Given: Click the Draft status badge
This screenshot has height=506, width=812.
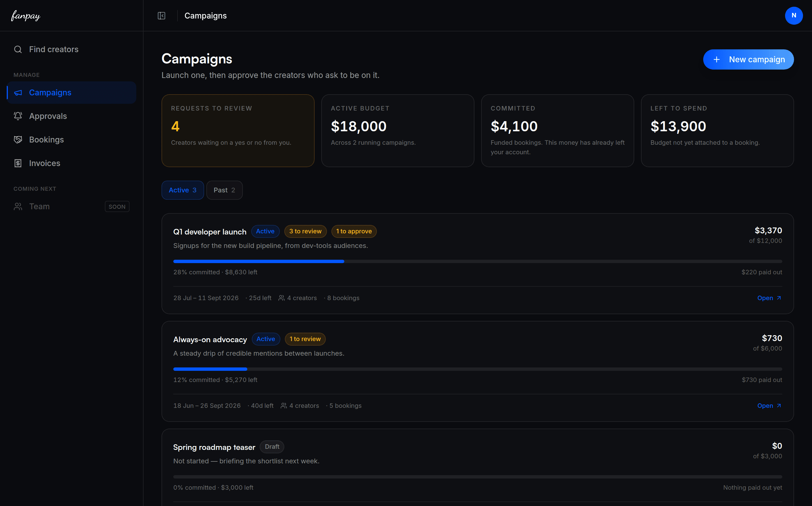Looking at the screenshot, I should point(272,447).
